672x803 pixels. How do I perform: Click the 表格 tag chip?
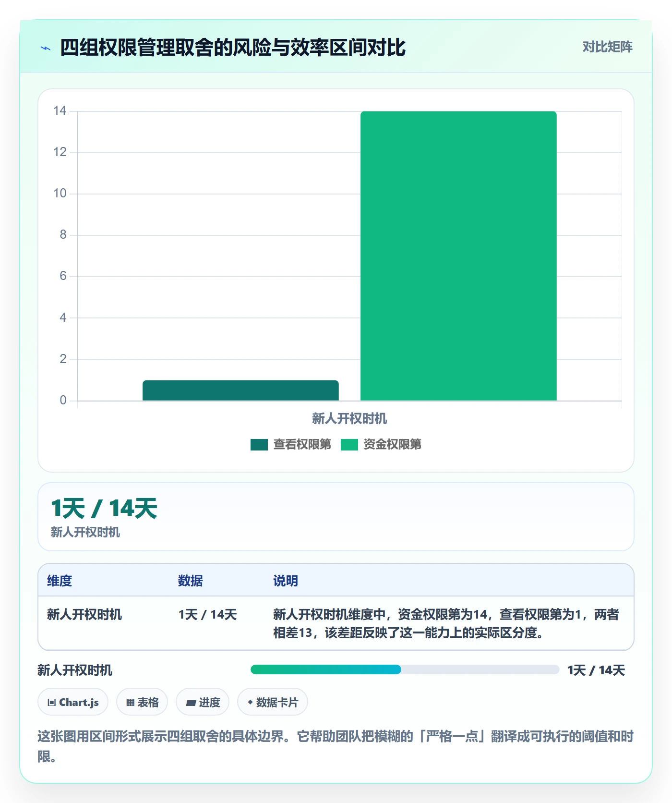(x=142, y=702)
